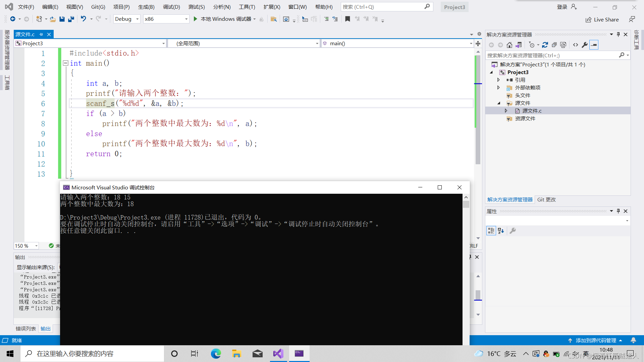The width and height of the screenshot is (644, 362).
Task: Click the bookmark toolbar icon
Action: pos(347,19)
